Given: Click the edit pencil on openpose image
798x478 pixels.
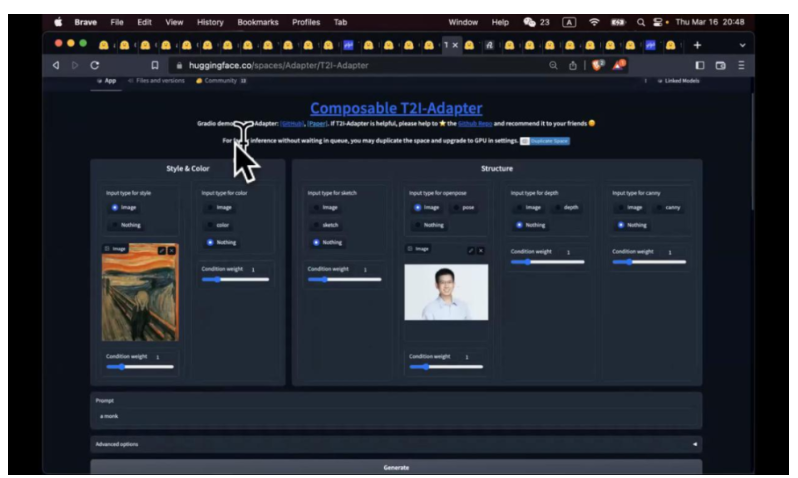Looking at the screenshot, I should click(471, 250).
